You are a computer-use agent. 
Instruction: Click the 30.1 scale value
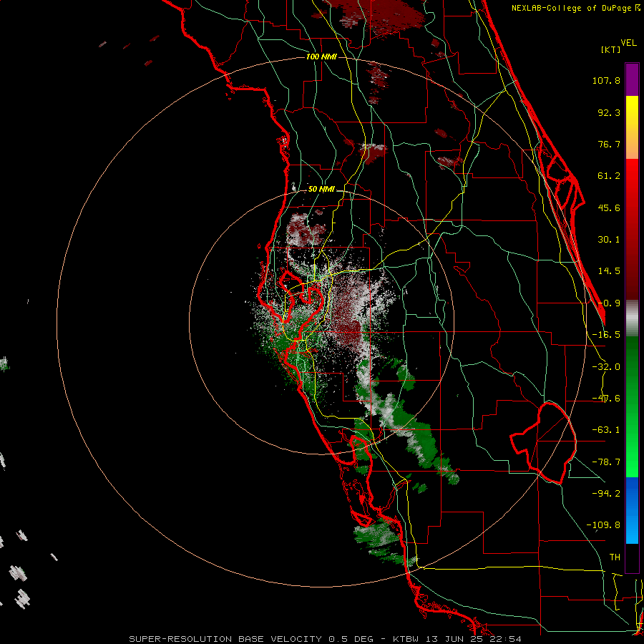tap(609, 240)
